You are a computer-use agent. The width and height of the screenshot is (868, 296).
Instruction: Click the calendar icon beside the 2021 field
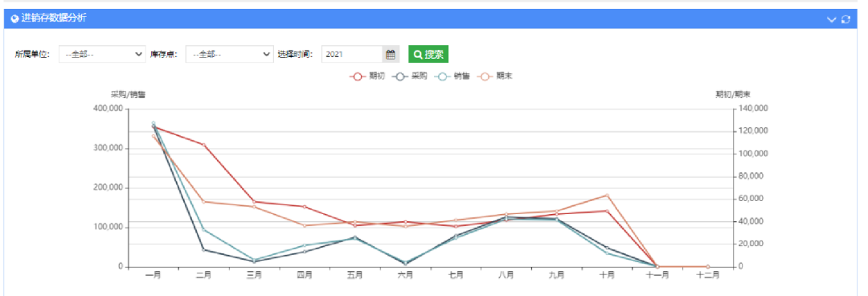coord(391,55)
